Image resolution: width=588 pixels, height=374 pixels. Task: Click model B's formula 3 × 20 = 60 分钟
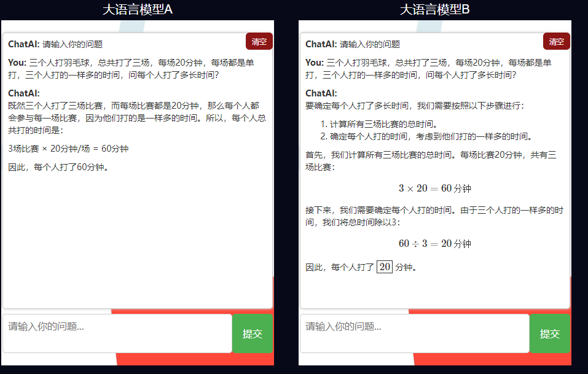(x=434, y=188)
